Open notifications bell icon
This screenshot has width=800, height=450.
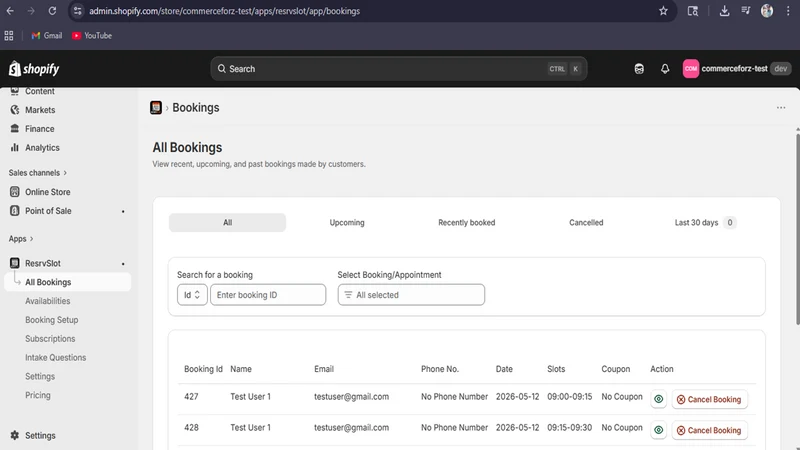pos(665,69)
